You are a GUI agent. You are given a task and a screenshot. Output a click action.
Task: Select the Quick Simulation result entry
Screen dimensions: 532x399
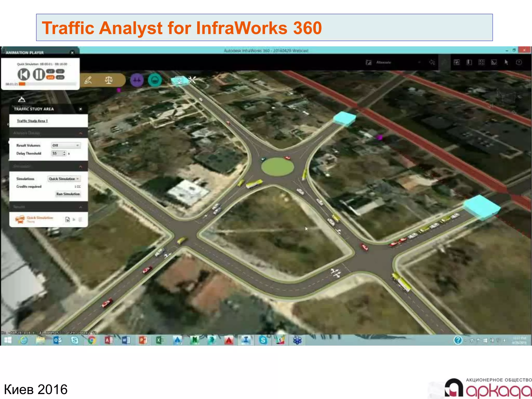click(x=34, y=220)
